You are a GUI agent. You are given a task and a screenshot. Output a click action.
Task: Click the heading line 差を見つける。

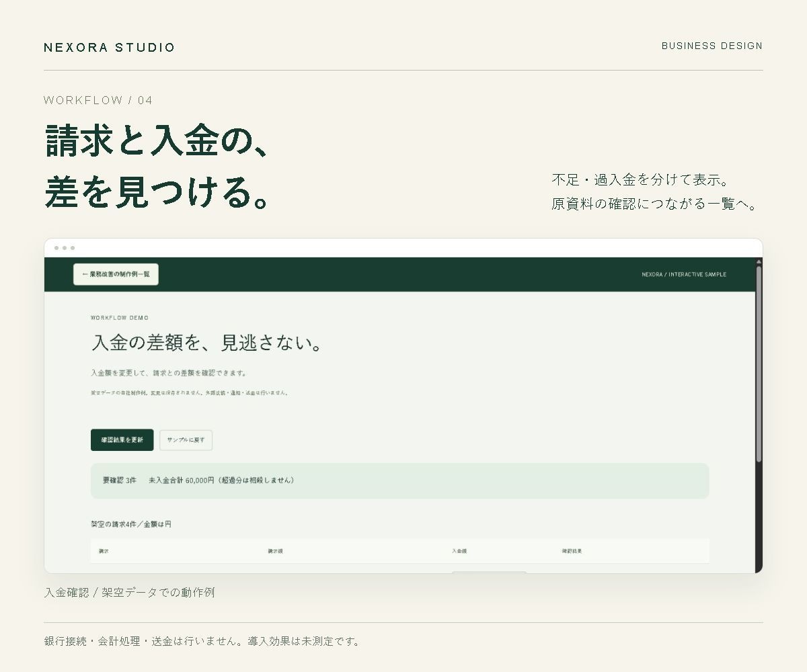click(157, 193)
